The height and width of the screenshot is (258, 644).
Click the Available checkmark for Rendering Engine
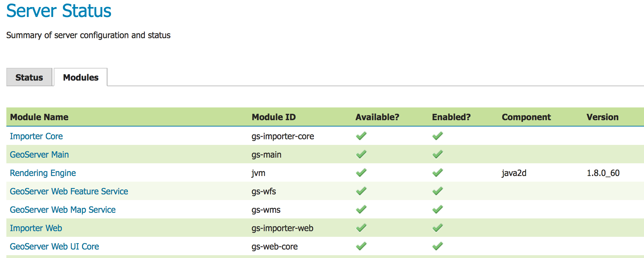tap(361, 173)
